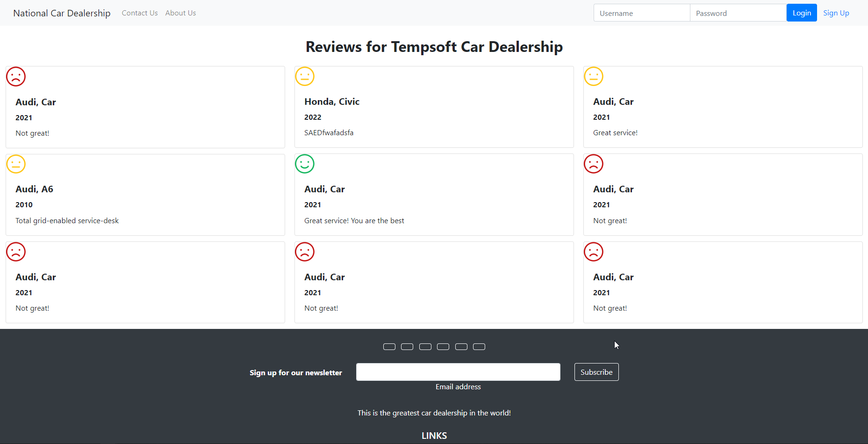Screen dimensions: 868x444
Task: Open the Sign Up link
Action: tap(836, 13)
